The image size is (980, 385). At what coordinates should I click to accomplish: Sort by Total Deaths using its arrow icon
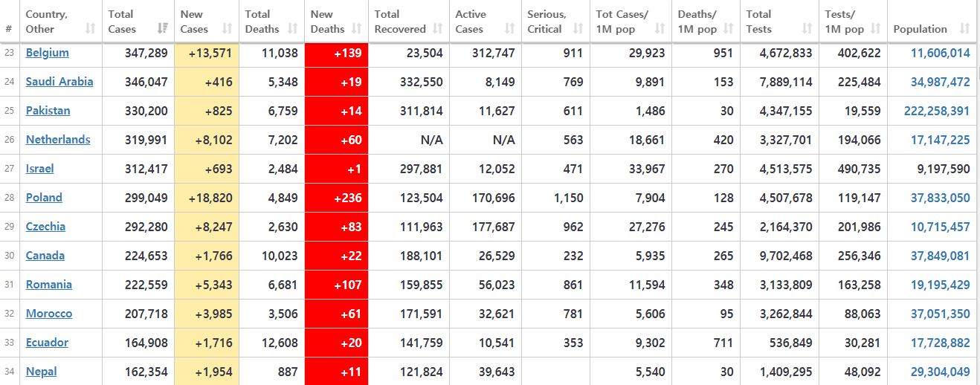click(x=292, y=29)
